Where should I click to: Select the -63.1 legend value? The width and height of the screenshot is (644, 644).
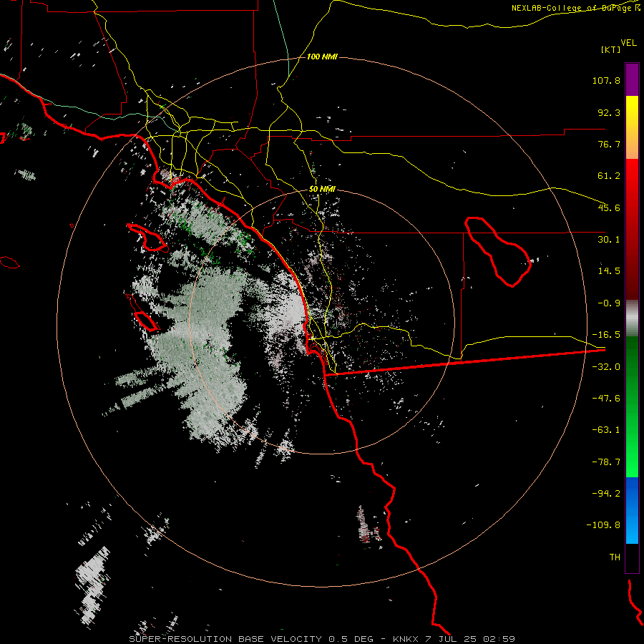606,430
